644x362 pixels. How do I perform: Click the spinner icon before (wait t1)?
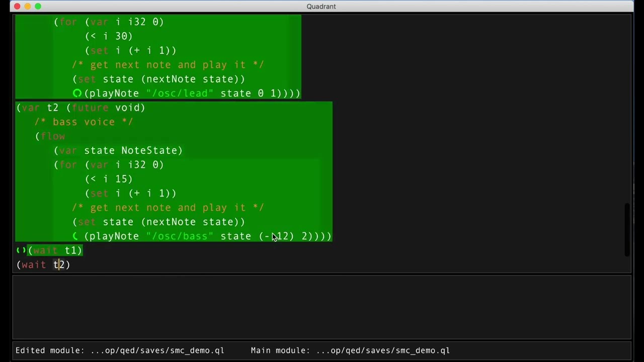coord(21,250)
